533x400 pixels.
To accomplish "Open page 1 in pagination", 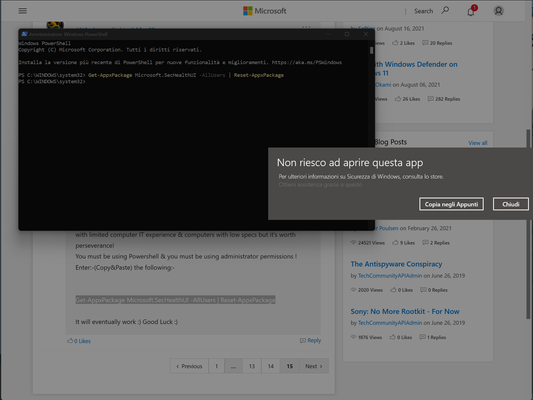I will coord(216,366).
